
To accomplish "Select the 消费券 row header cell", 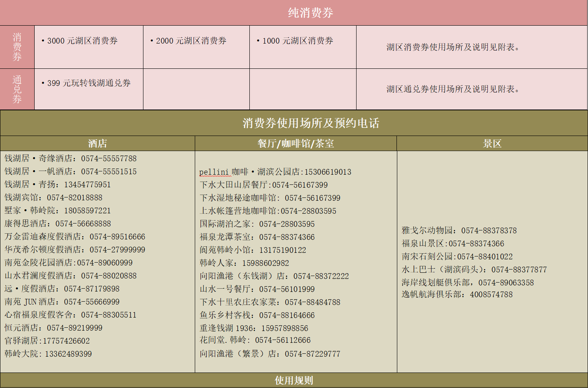I will coord(17,47).
